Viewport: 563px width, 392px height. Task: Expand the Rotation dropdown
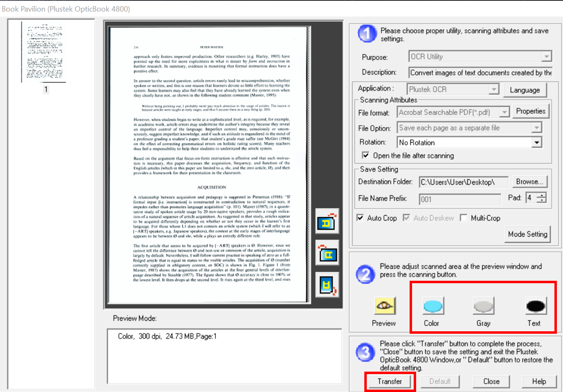pyautogui.click(x=537, y=142)
